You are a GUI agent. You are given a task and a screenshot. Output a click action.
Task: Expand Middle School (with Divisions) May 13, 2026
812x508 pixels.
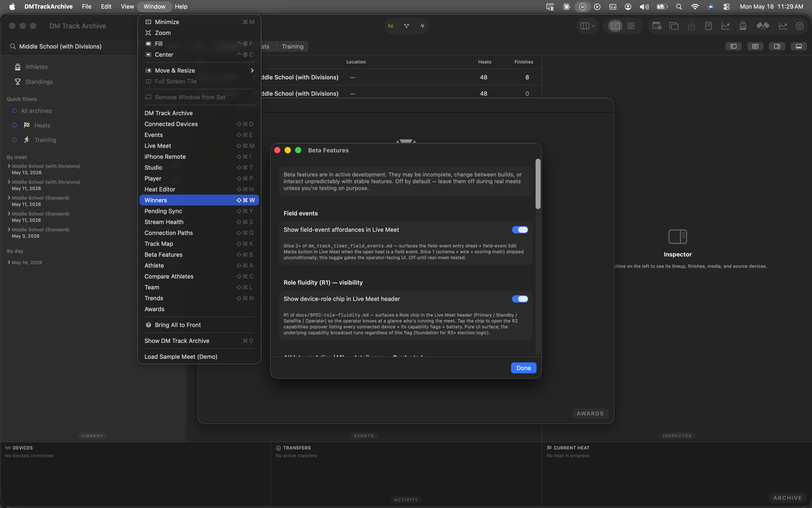[9, 166]
